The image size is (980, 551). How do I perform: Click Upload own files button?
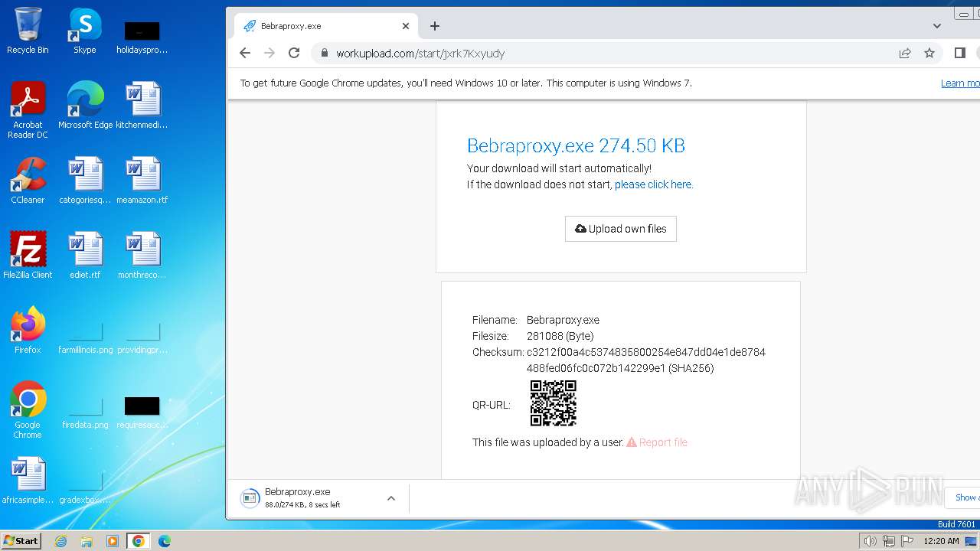pos(621,229)
